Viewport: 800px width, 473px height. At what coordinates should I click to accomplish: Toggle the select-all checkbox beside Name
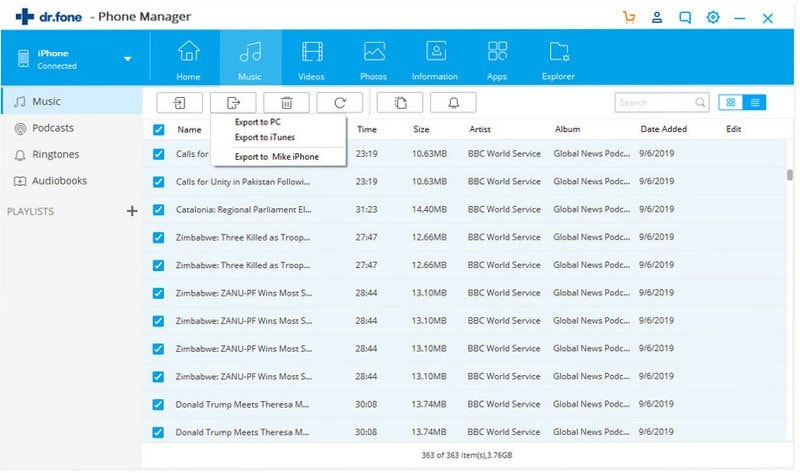coord(159,130)
